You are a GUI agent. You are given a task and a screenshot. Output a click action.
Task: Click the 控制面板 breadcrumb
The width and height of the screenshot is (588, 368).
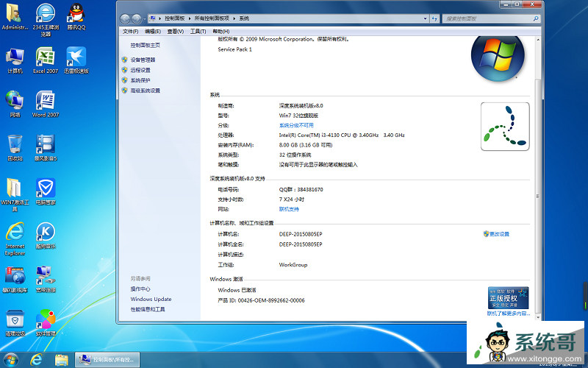[175, 18]
